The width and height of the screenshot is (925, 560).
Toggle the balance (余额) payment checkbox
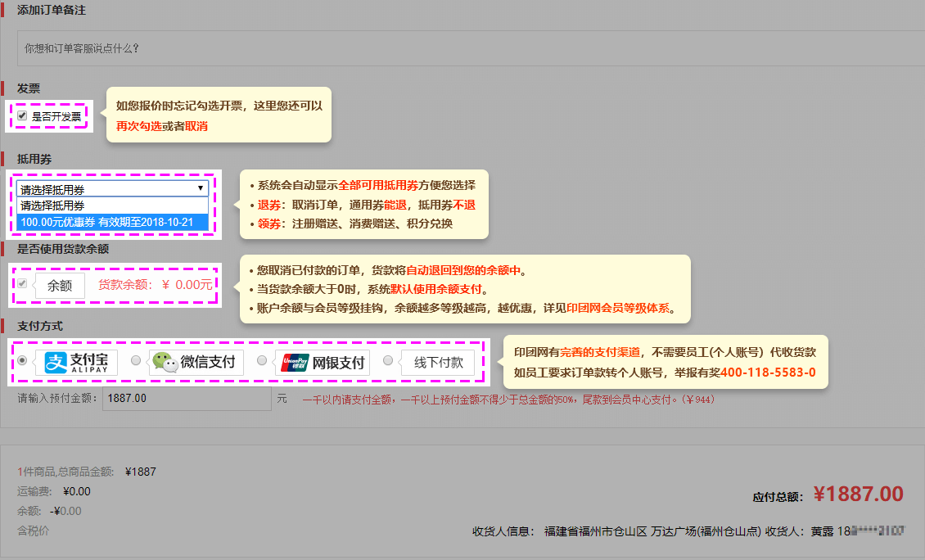21,285
